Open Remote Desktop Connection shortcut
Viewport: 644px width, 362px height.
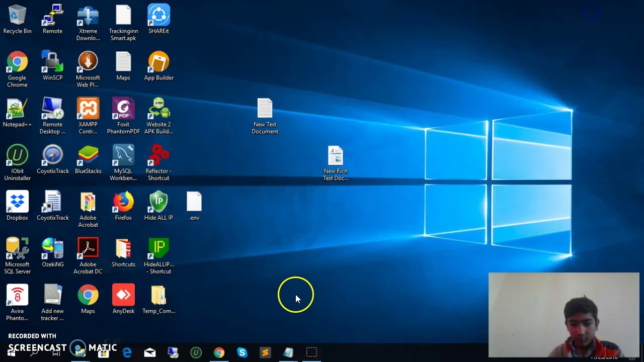(53, 116)
